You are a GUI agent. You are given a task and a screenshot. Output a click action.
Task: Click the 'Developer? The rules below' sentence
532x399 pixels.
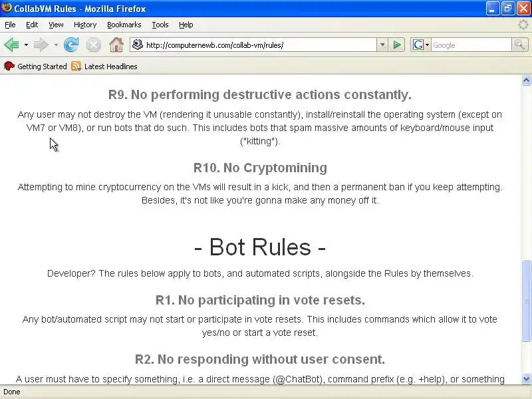point(260,273)
